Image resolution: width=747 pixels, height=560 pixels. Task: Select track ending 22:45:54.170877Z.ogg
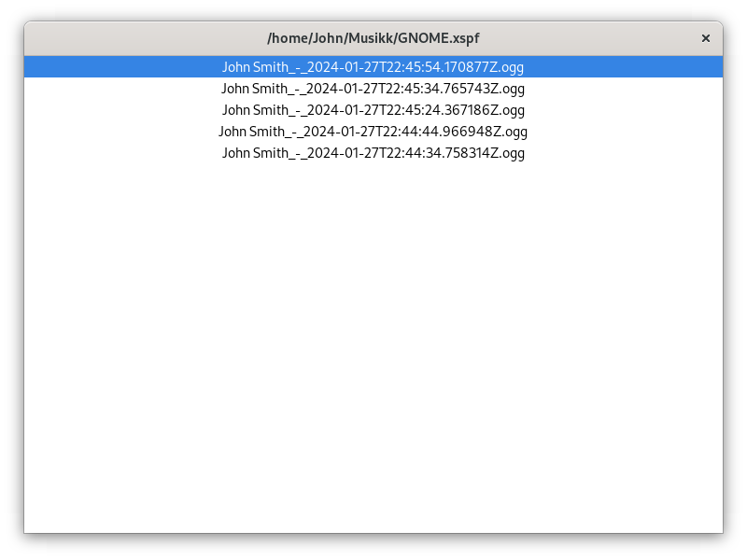pos(373,67)
